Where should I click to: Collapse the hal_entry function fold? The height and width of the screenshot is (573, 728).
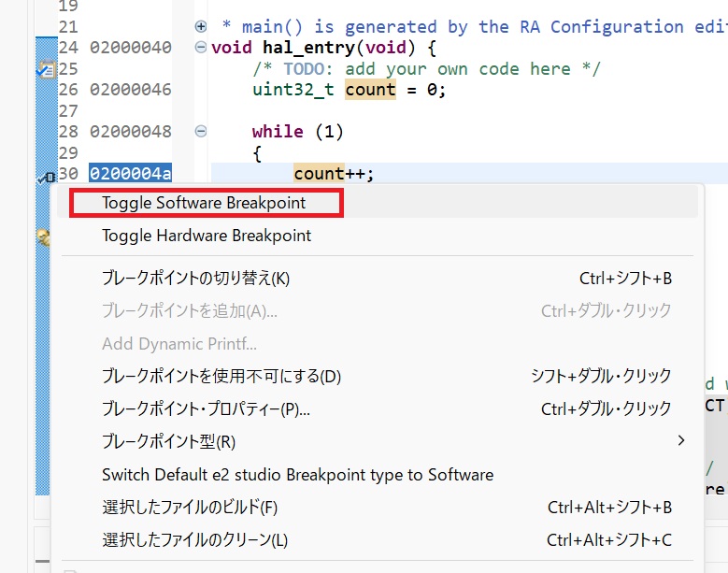[201, 48]
